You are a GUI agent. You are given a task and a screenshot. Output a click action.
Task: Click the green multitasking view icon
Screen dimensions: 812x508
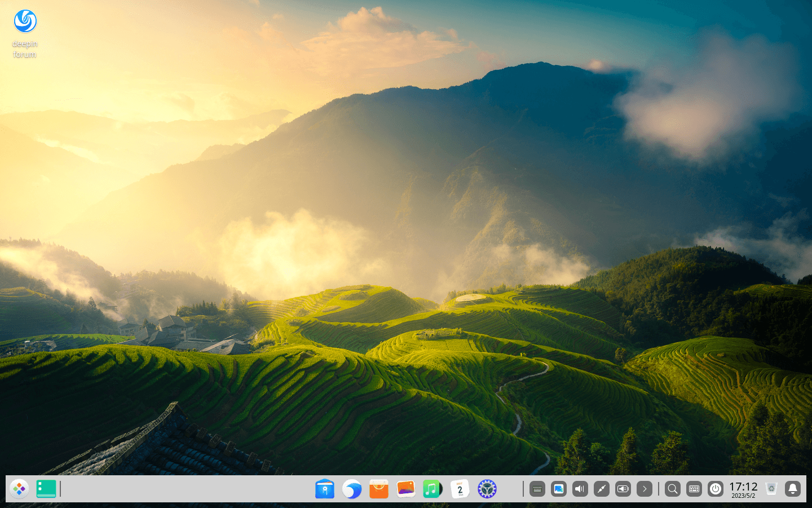pyautogui.click(x=46, y=489)
